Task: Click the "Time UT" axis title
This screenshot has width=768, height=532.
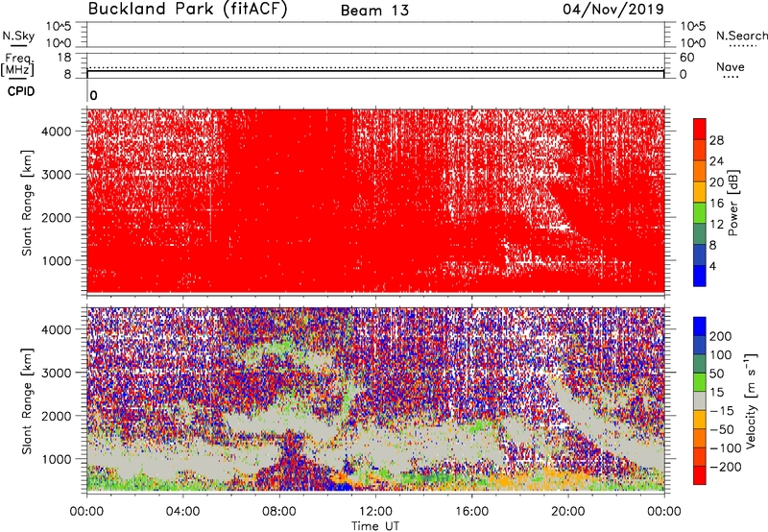Action: [x=375, y=526]
